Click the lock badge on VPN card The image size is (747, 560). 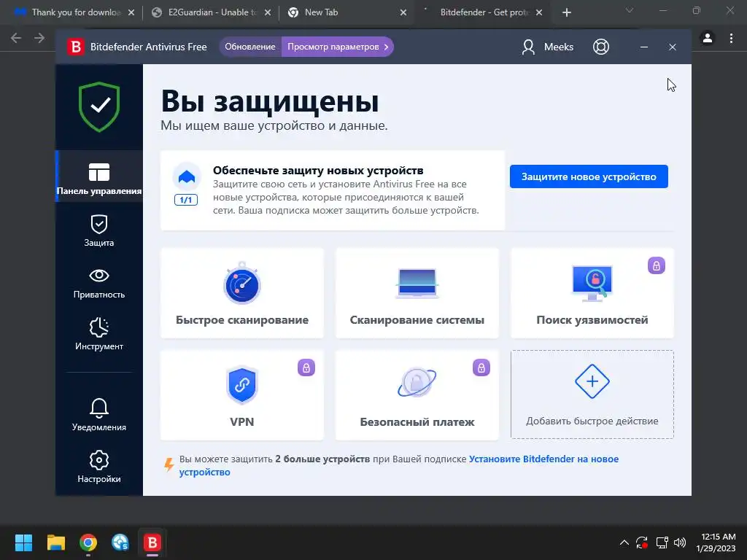tap(306, 367)
